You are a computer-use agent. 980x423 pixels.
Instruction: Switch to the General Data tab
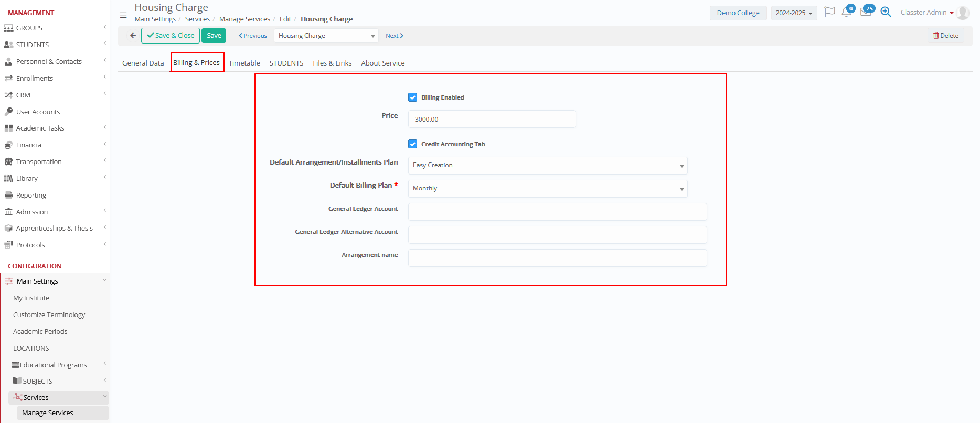143,63
